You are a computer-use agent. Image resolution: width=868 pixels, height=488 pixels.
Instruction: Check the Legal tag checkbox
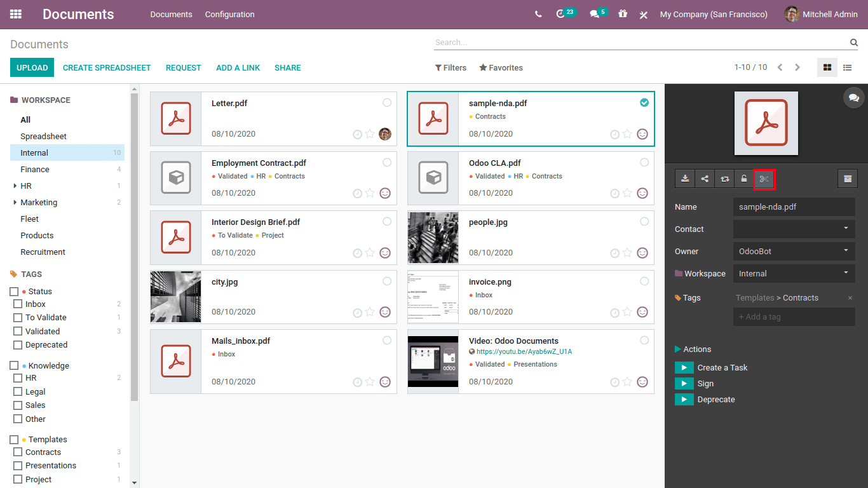coord(18,392)
